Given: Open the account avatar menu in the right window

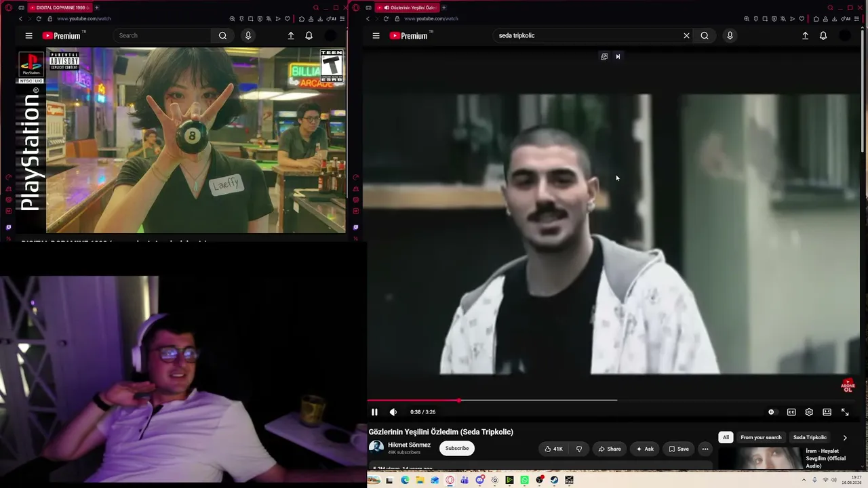Looking at the screenshot, I should pos(845,36).
